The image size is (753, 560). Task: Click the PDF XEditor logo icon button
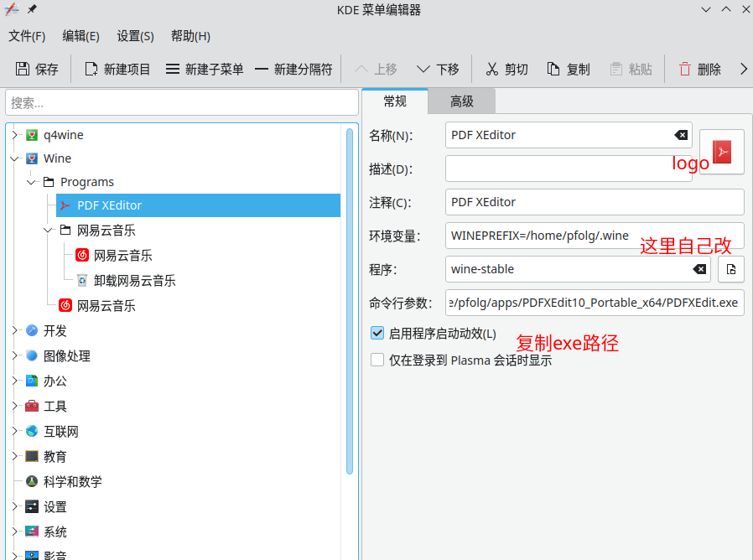click(721, 152)
